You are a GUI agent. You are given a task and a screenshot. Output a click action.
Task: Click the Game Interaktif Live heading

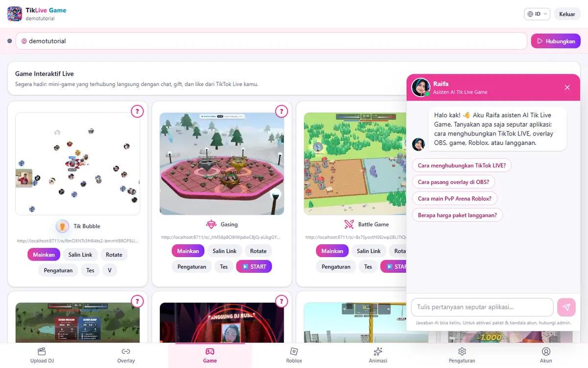point(45,74)
